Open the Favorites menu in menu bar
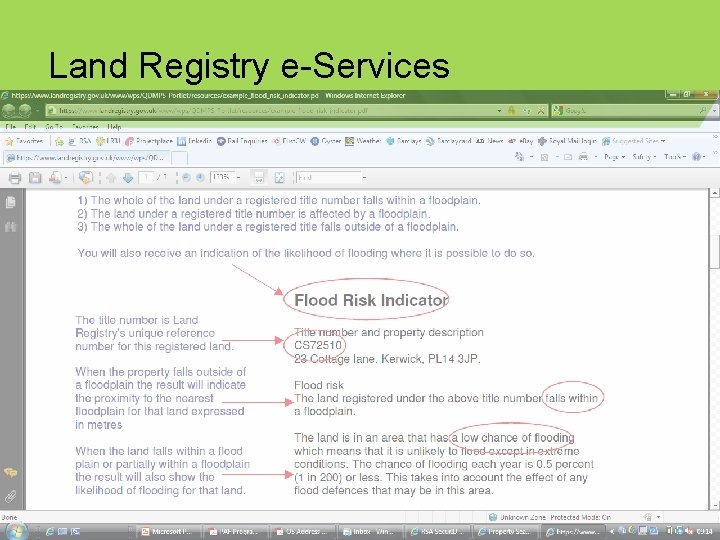The height and width of the screenshot is (540, 720). pos(85,127)
